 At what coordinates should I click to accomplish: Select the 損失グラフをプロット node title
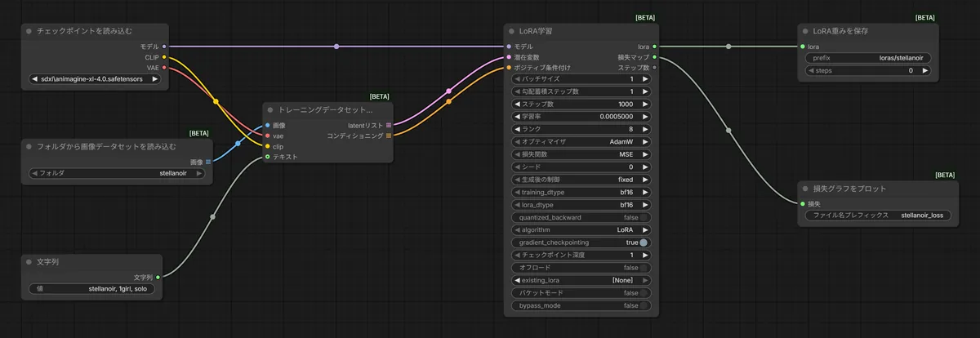coord(850,189)
